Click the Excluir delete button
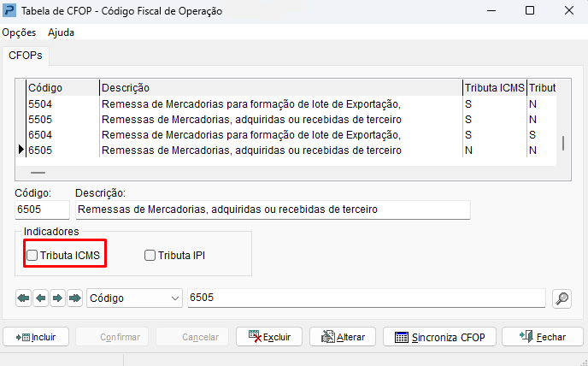 pyautogui.click(x=269, y=337)
